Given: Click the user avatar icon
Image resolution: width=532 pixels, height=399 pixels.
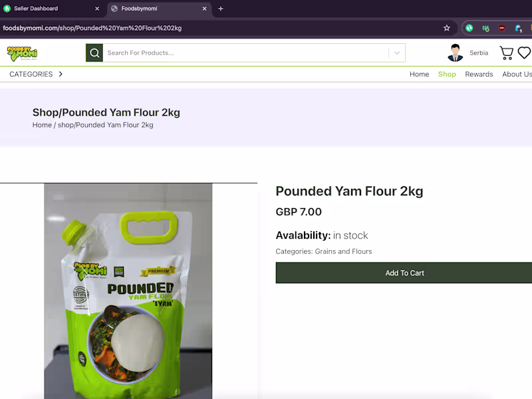Looking at the screenshot, I should point(455,53).
